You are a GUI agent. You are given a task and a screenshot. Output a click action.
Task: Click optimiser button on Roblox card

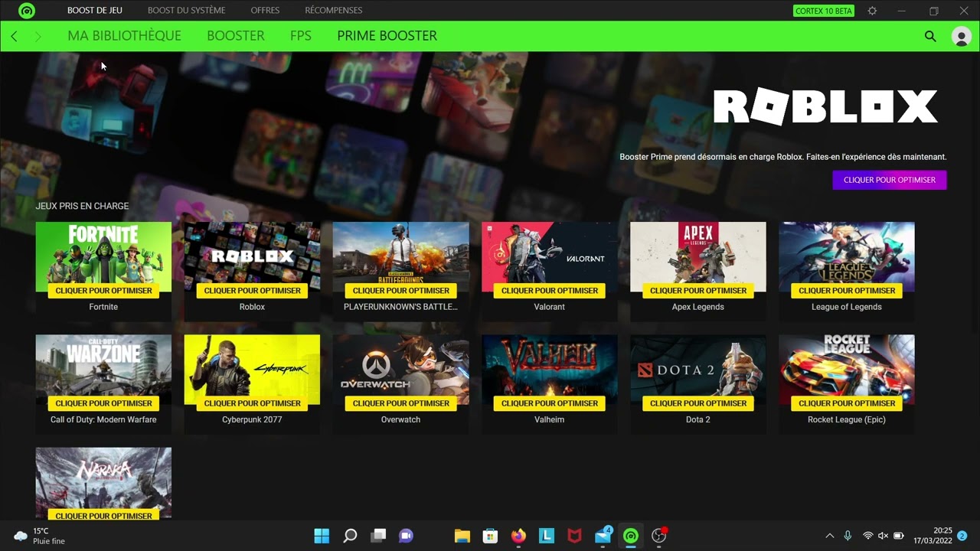[252, 291]
